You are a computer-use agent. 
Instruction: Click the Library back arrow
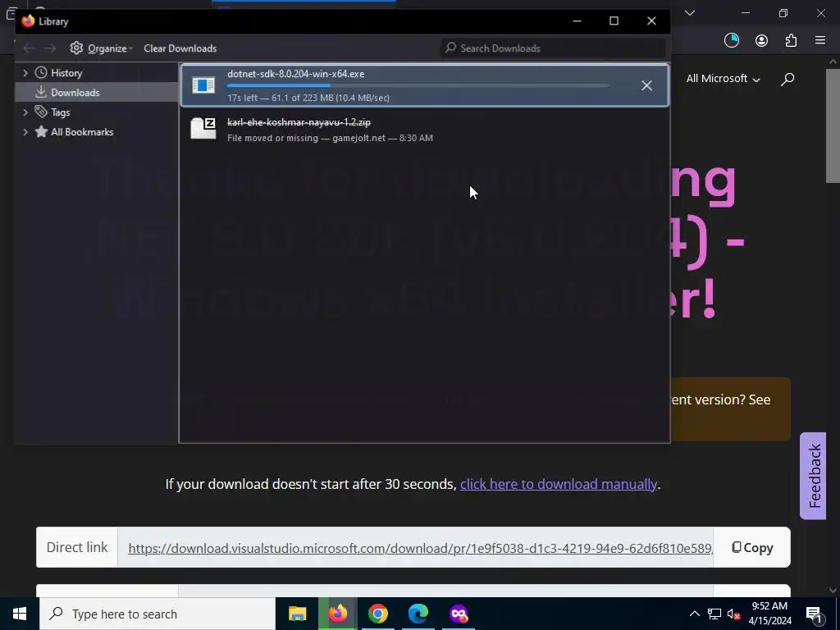29,48
